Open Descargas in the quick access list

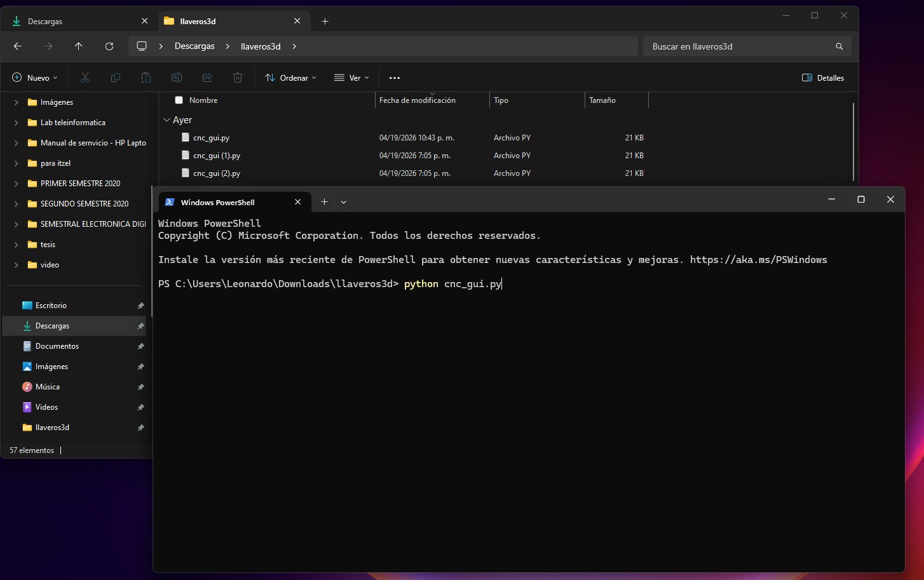click(x=74, y=326)
